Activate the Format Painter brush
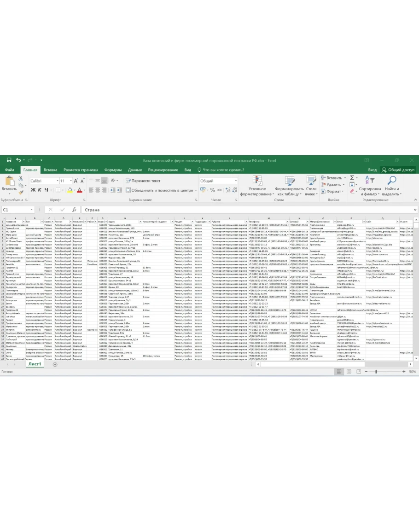 click(x=21, y=192)
